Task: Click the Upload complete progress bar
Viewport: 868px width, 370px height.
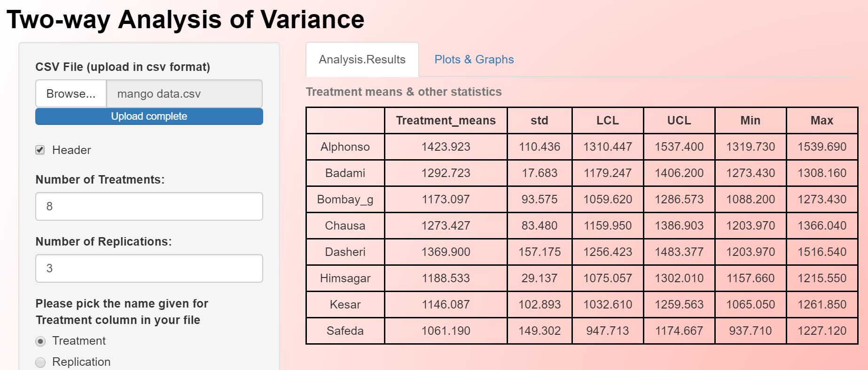Action: [x=149, y=116]
